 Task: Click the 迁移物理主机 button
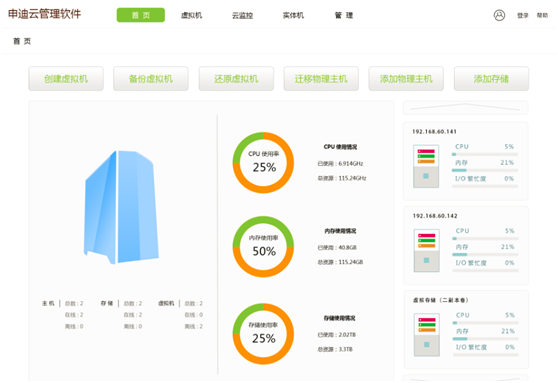click(321, 79)
